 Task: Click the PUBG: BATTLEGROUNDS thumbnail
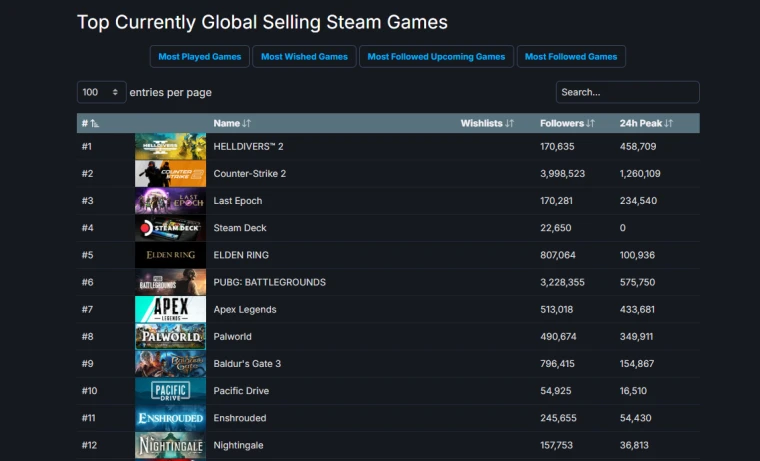click(170, 282)
